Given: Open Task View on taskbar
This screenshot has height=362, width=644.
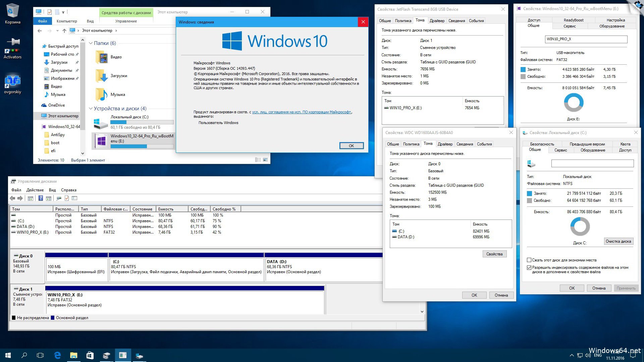Looking at the screenshot, I should pos(40,355).
